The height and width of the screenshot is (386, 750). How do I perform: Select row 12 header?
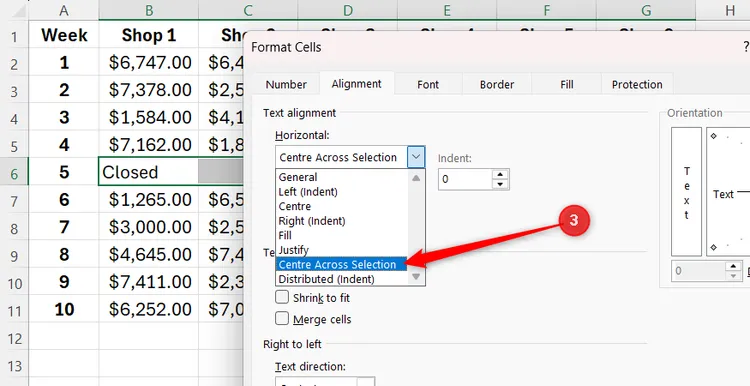(x=14, y=339)
